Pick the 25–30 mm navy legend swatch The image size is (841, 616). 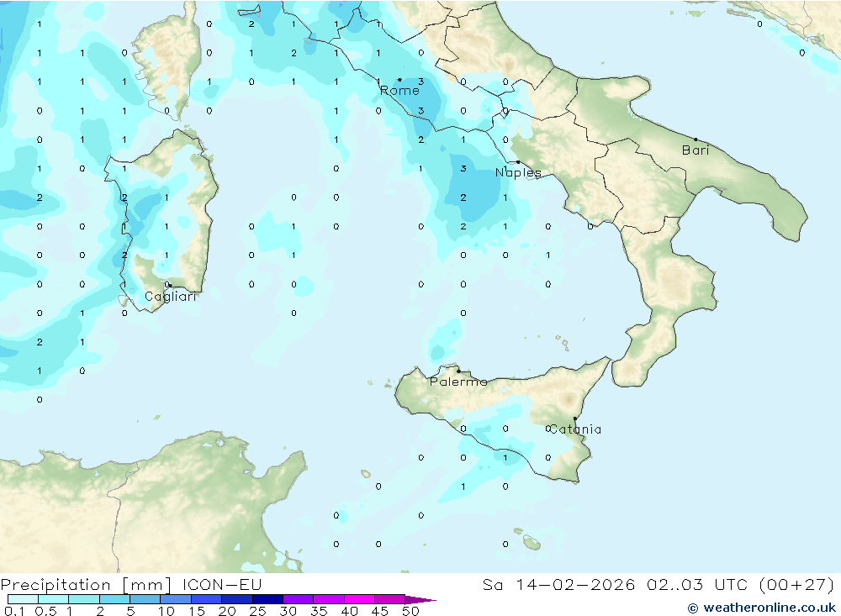(267, 599)
